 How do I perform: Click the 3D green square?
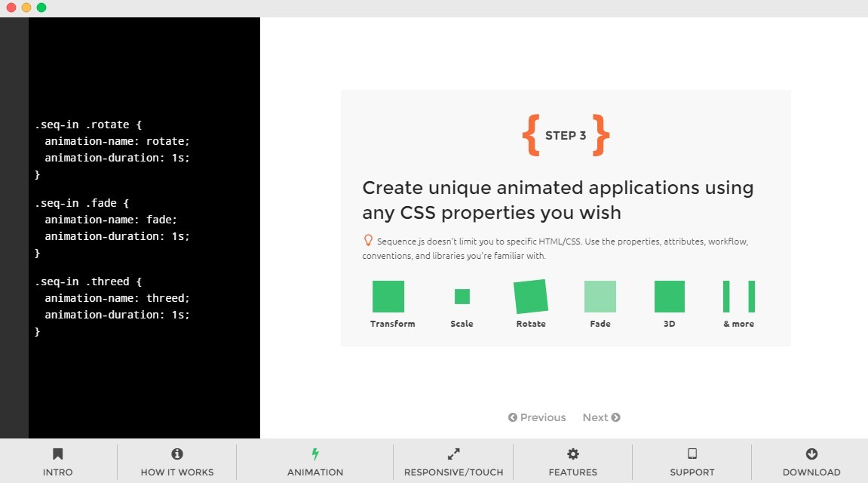(669, 297)
